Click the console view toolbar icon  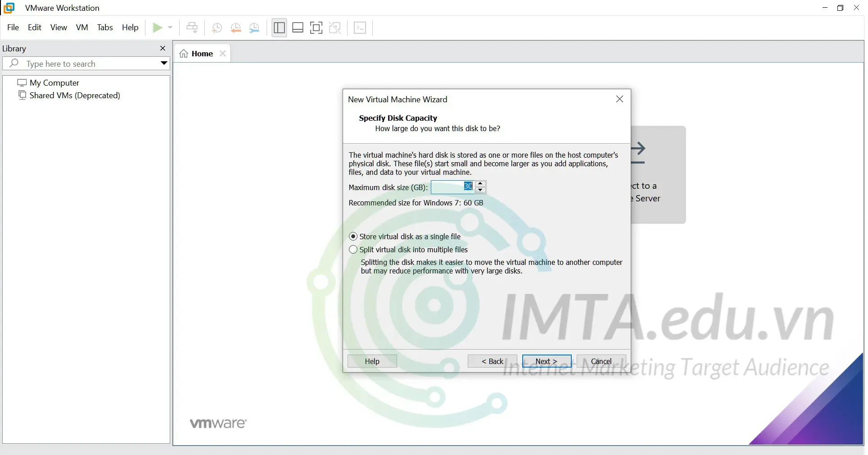[360, 28]
